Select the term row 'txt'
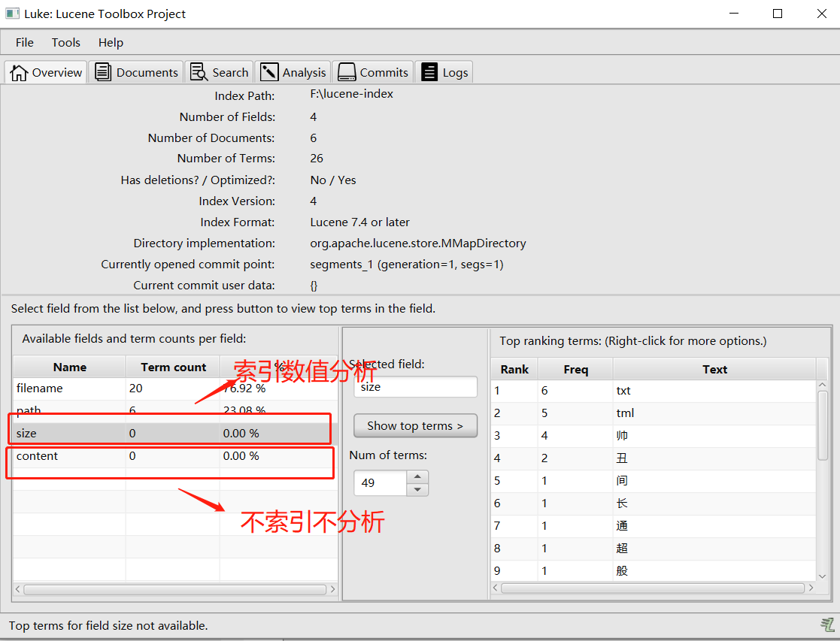The image size is (840, 641). (x=654, y=391)
